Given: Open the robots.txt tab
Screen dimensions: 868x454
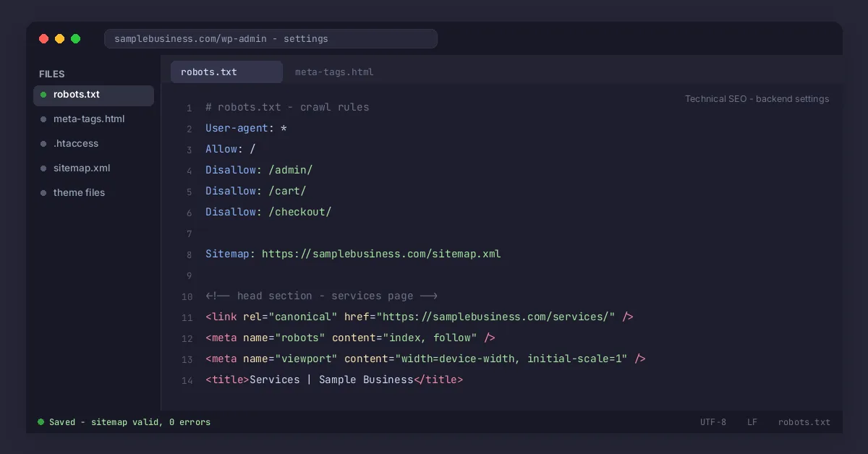Looking at the screenshot, I should pos(226,72).
